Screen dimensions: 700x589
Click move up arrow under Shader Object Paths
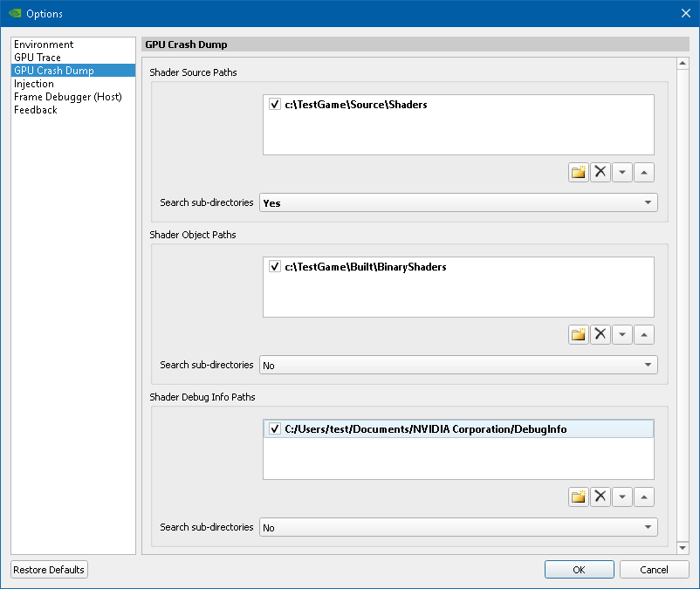tap(643, 334)
